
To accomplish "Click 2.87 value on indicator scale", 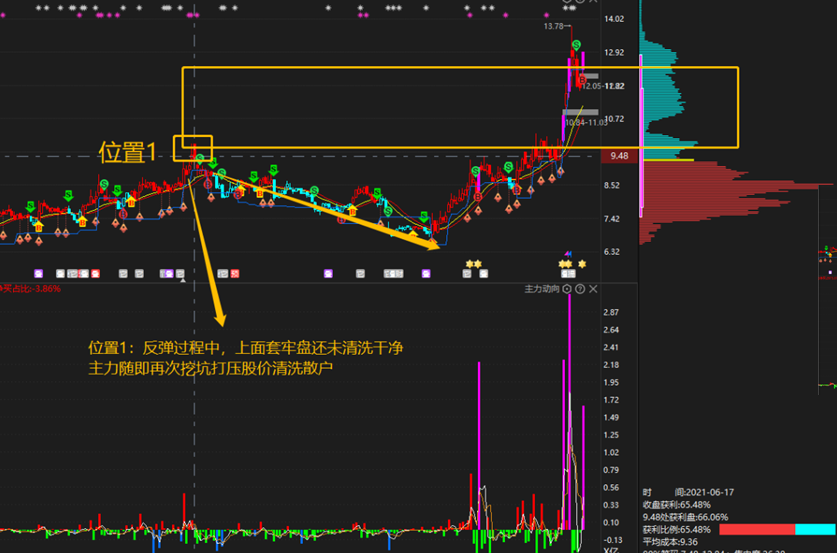I will point(611,312).
